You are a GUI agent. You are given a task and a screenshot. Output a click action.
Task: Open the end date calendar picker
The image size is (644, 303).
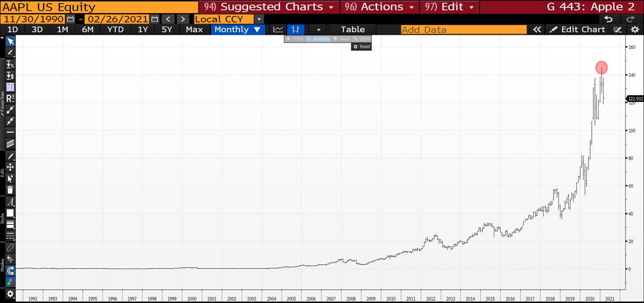point(154,19)
